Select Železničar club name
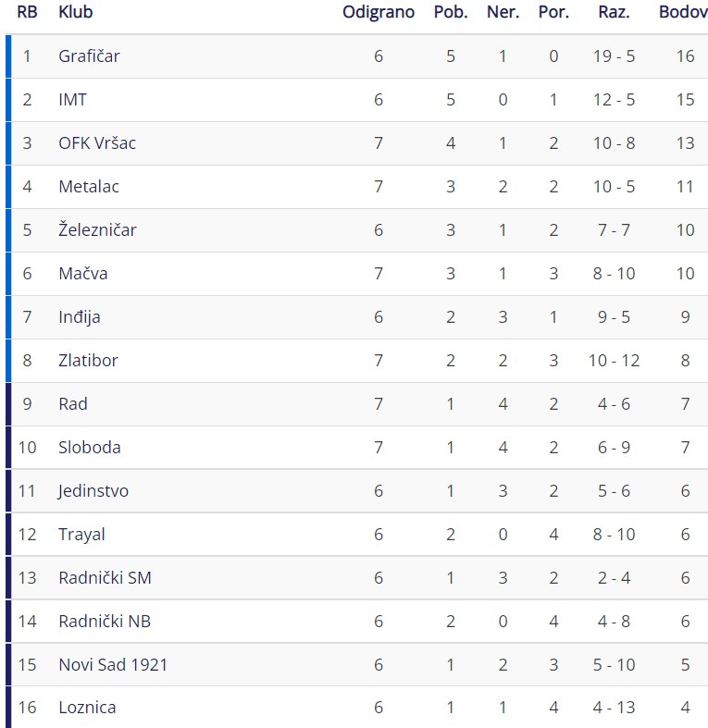The width and height of the screenshot is (708, 728). (97, 229)
